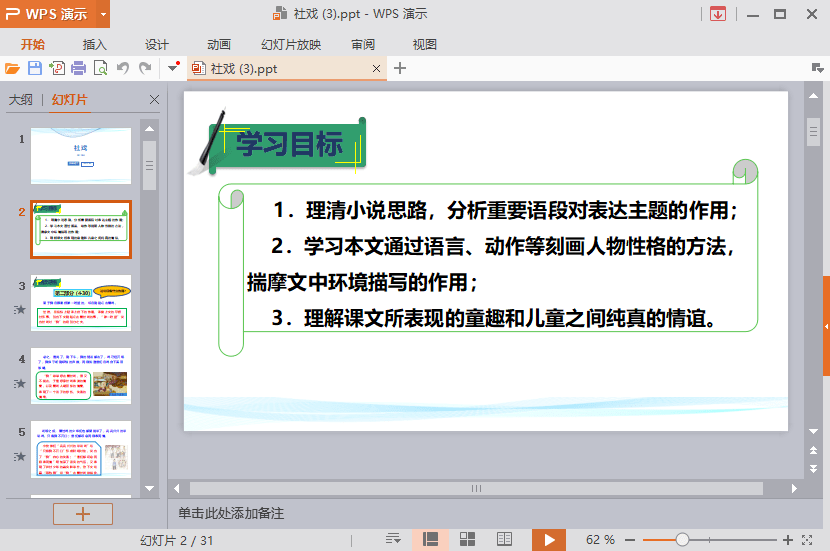Click the red download icon in title bar
The width and height of the screenshot is (830, 551).
click(718, 14)
